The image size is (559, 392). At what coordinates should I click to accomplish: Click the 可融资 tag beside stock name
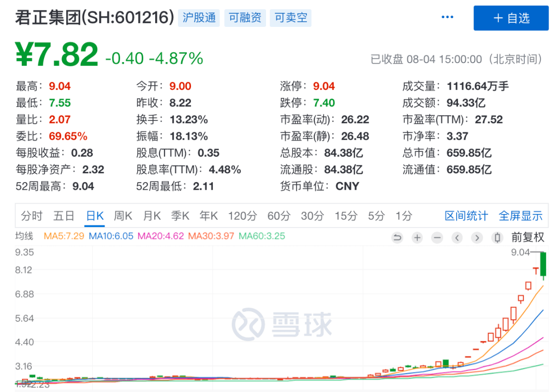(245, 18)
